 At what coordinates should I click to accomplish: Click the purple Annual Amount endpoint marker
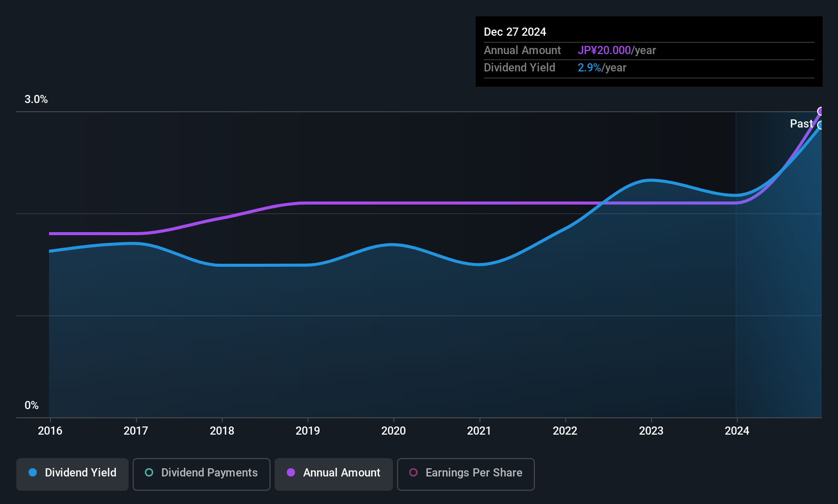click(x=821, y=111)
